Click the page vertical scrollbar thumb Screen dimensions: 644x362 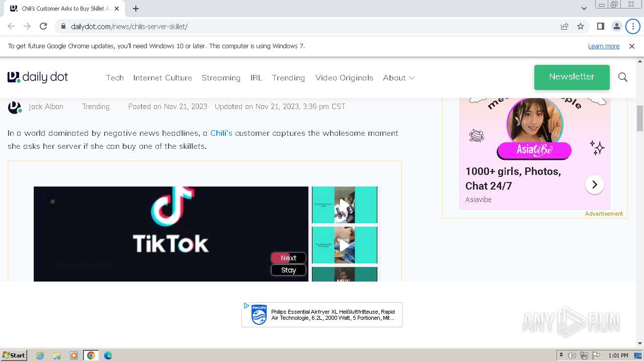click(640, 118)
